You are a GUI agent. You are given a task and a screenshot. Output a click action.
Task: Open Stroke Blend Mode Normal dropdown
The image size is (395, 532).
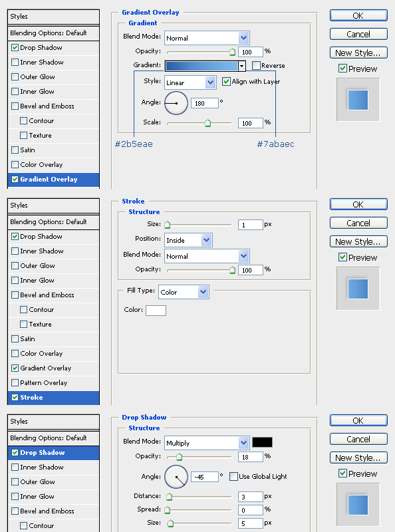tap(207, 256)
